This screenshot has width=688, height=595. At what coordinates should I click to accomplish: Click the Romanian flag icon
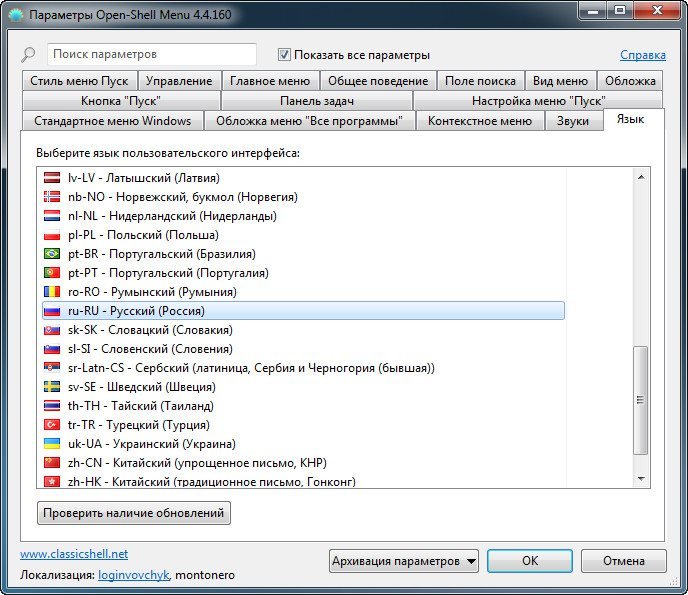coord(52,292)
